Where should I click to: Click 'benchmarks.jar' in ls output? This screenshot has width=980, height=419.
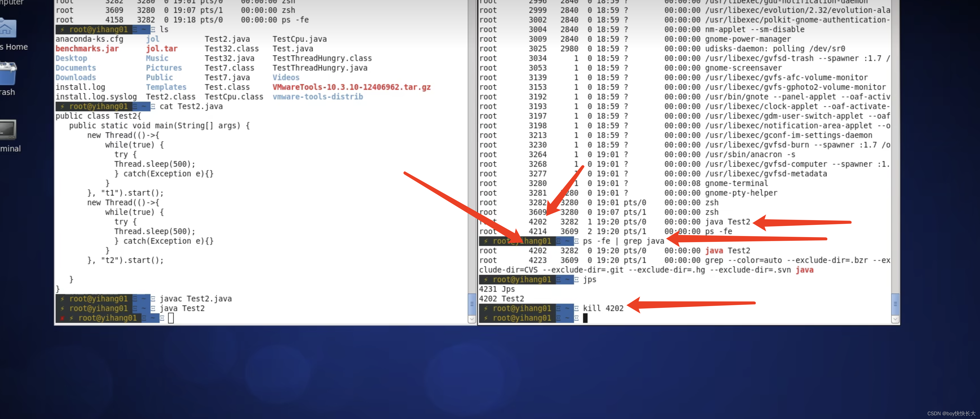point(87,49)
